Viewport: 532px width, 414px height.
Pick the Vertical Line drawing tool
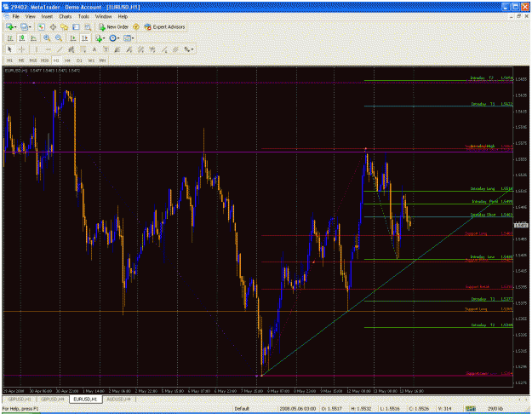tap(37, 49)
